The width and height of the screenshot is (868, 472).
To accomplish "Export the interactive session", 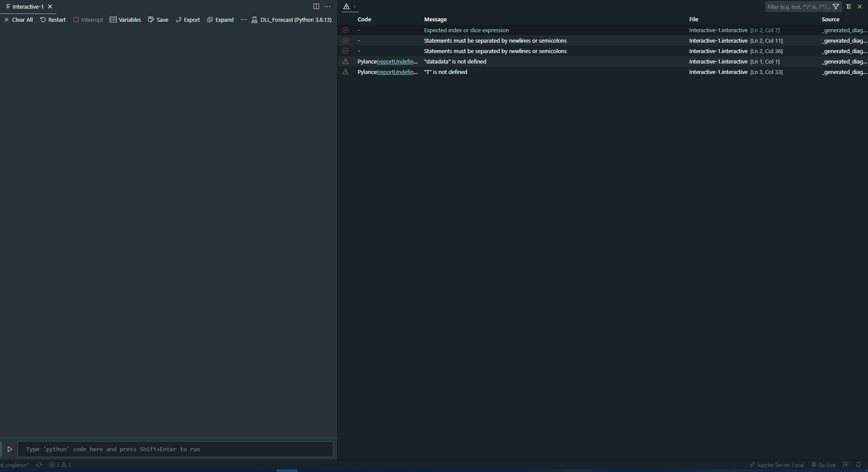I will pyautogui.click(x=188, y=20).
